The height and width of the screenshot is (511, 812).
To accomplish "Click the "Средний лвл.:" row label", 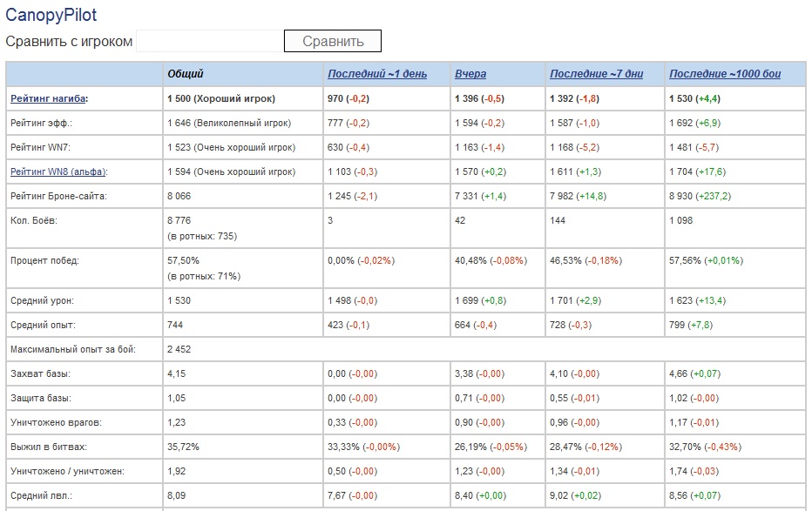I will click(x=42, y=495).
